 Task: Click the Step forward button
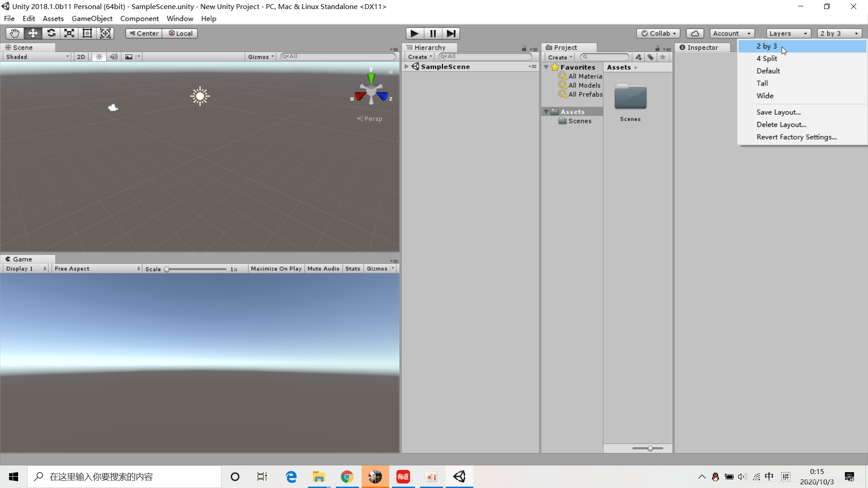451,33
